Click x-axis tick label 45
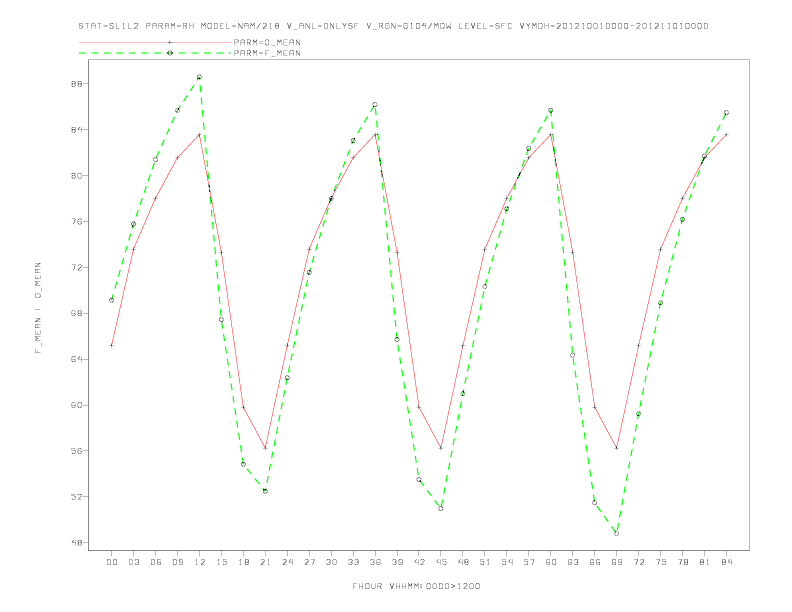Viewport: 792px width, 612px height. (x=441, y=562)
